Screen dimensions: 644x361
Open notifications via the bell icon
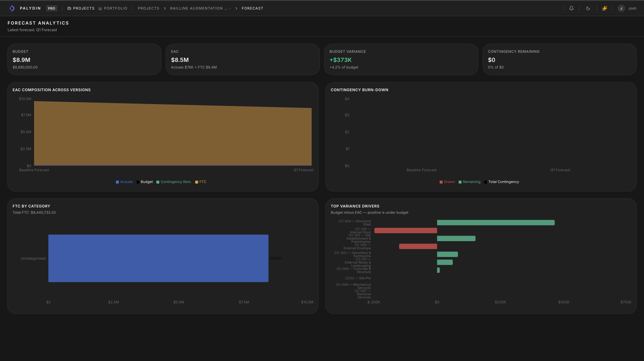coord(571,8)
